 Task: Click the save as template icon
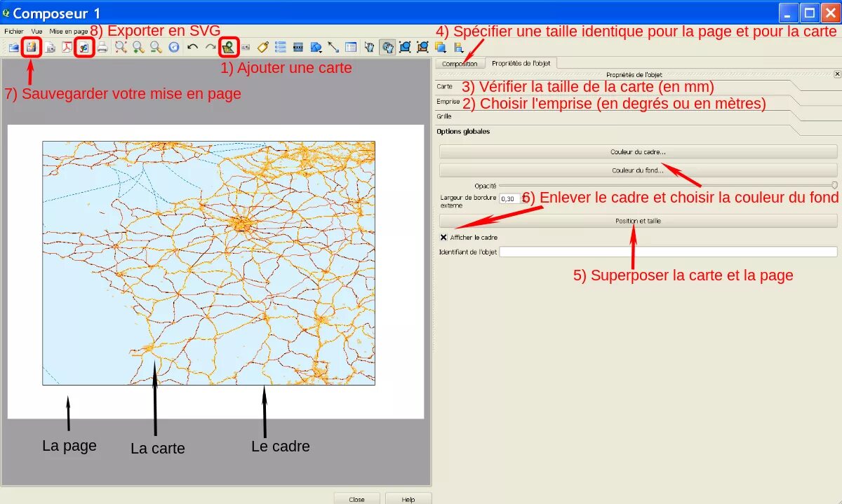pyautogui.click(x=31, y=48)
